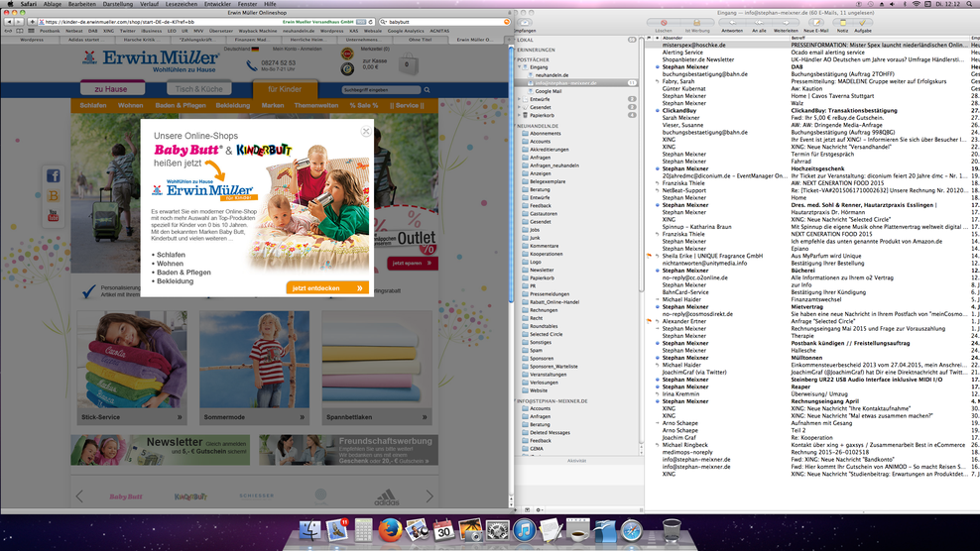Open the YouTube icon on the shop sidebar
The height and width of the screenshot is (551, 980).
coord(54,216)
